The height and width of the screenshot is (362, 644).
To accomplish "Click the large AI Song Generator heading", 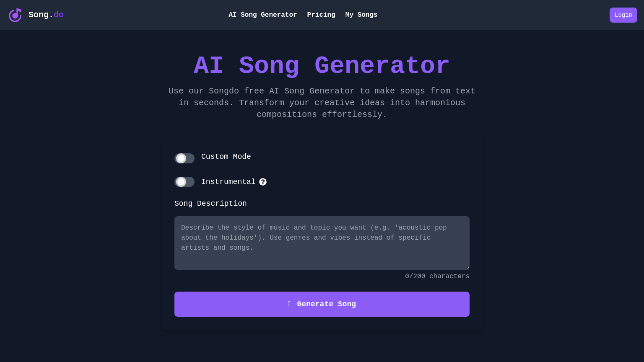I will pyautogui.click(x=322, y=66).
